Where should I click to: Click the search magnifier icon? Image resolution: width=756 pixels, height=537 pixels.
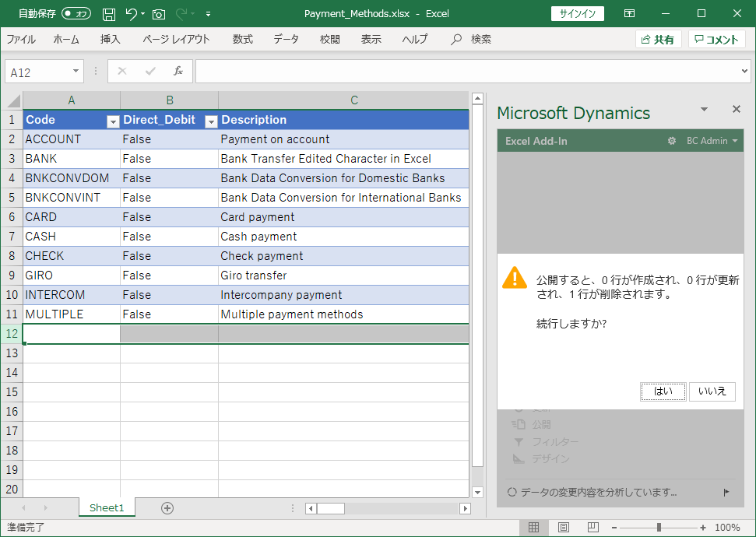[x=455, y=40]
